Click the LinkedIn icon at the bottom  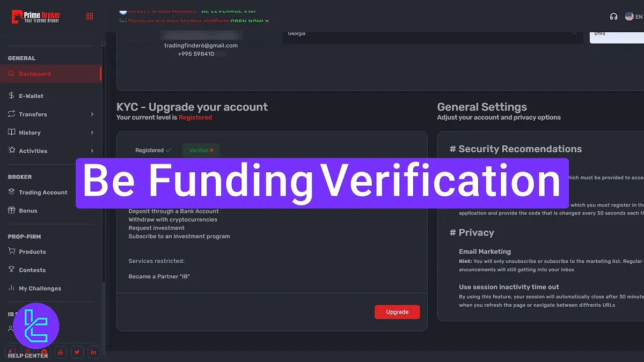click(93, 352)
